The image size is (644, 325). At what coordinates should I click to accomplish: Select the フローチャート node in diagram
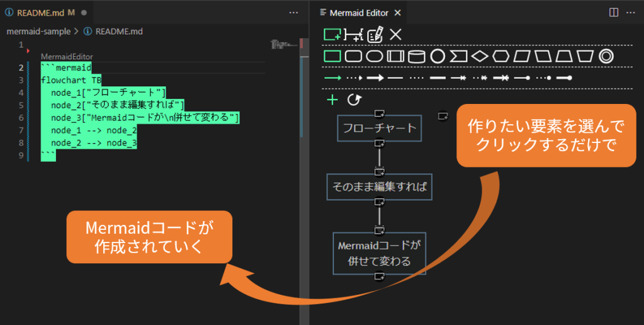pos(379,128)
